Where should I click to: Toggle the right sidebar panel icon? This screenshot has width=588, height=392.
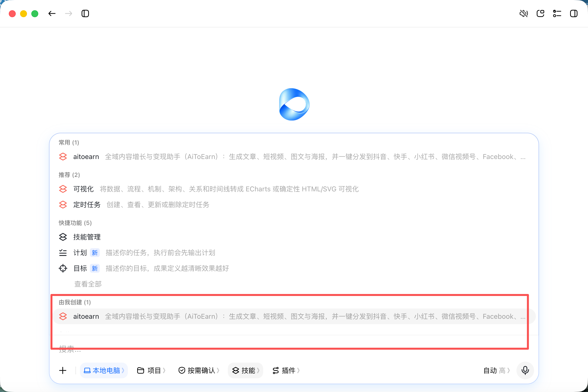click(x=574, y=13)
